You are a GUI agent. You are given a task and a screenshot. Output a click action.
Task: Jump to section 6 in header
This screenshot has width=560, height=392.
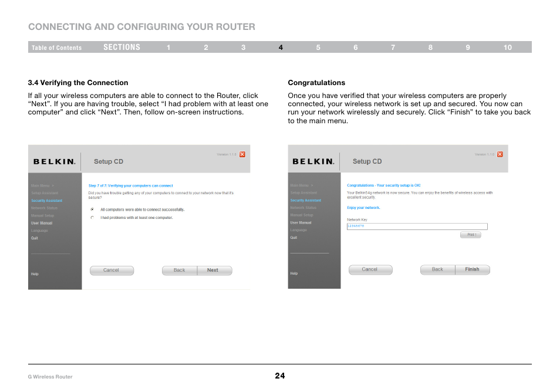coord(356,48)
